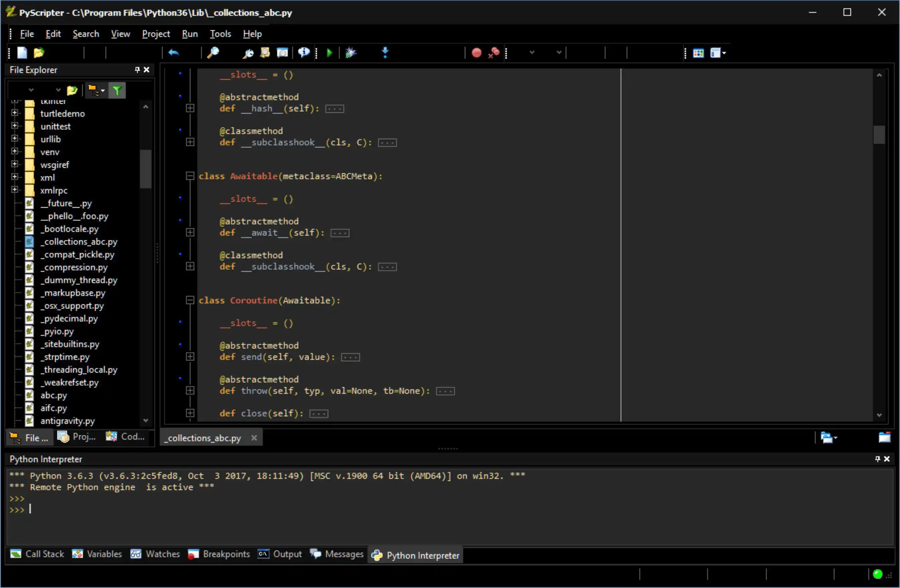Open the Run menu from menu bar
The height and width of the screenshot is (588, 900).
[190, 33]
